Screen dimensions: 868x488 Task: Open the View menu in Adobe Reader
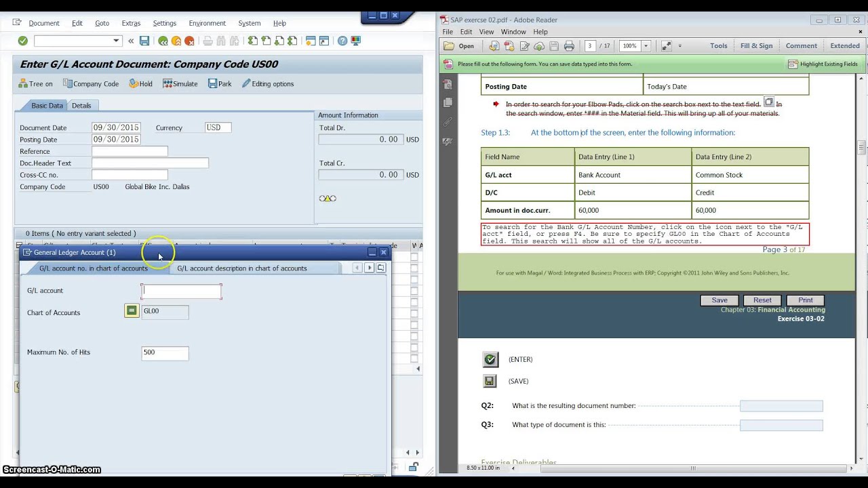(x=487, y=32)
